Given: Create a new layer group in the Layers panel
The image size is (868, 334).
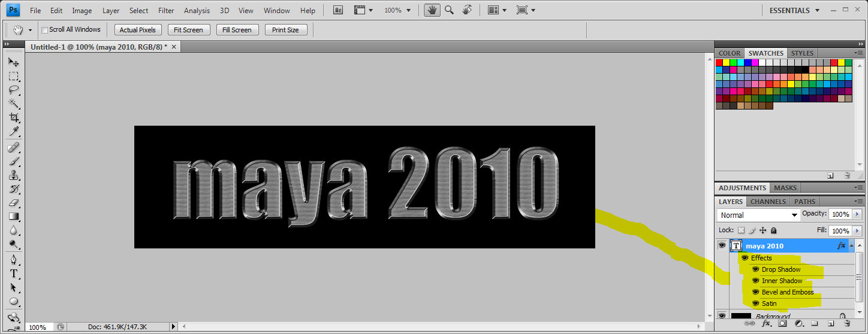Looking at the screenshot, I should [x=815, y=323].
